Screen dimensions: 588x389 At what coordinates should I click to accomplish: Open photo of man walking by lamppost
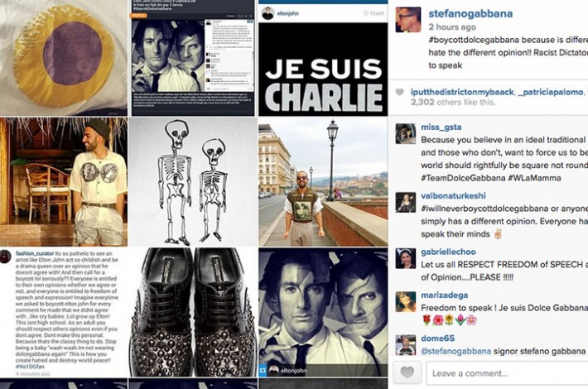[x=323, y=181]
